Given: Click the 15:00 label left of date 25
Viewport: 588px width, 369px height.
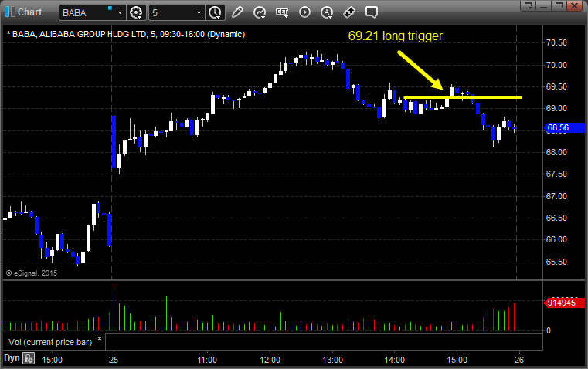Looking at the screenshot, I should (52, 360).
